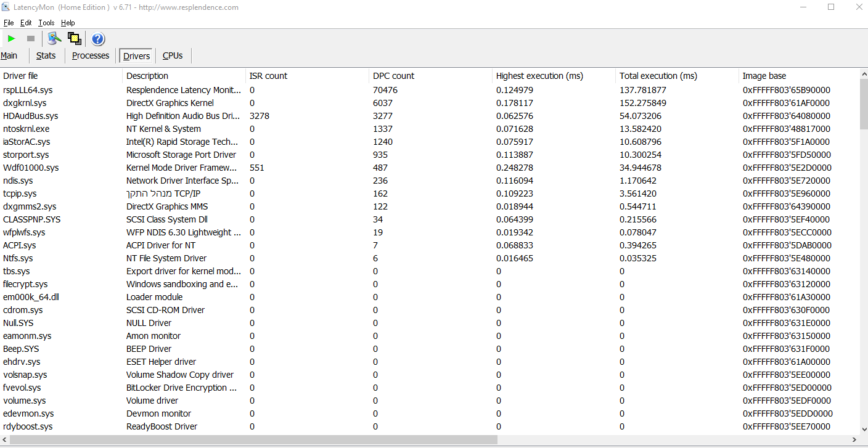Open the Help menu
Image resolution: width=868 pixels, height=448 pixels.
click(x=68, y=23)
